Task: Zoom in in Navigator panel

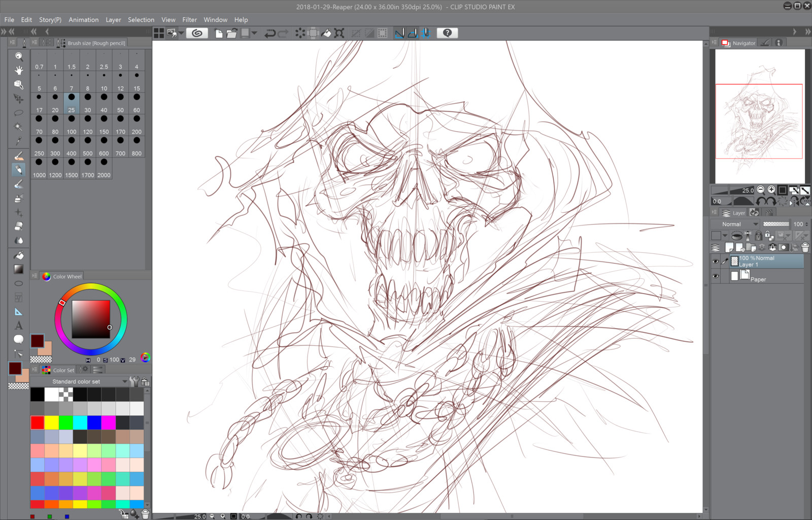Action: click(x=771, y=189)
